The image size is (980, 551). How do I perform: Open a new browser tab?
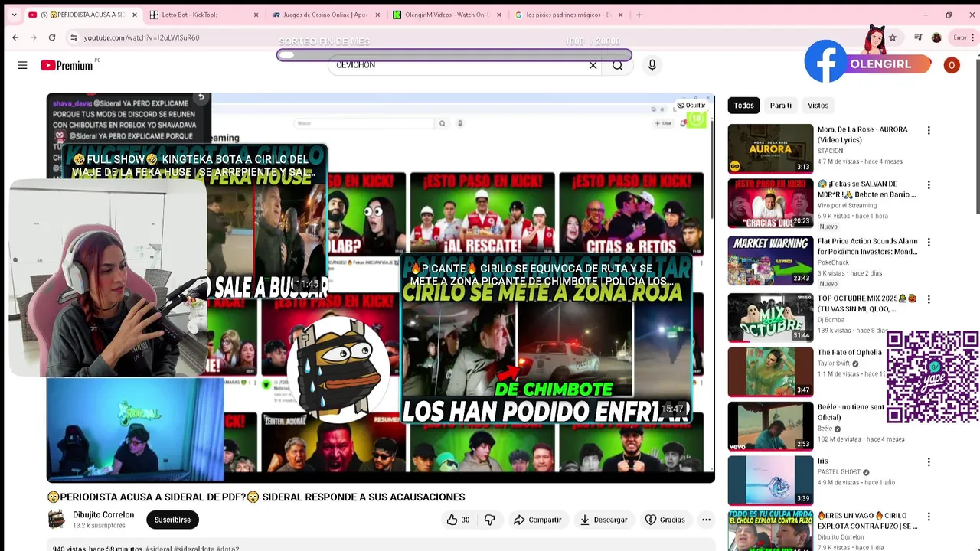[639, 15]
